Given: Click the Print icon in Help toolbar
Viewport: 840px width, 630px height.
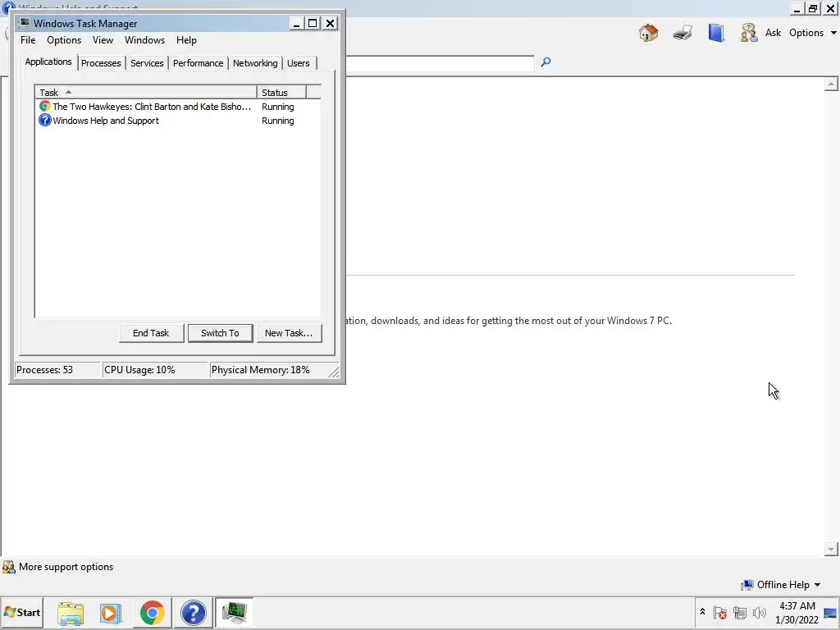Looking at the screenshot, I should coord(682,33).
